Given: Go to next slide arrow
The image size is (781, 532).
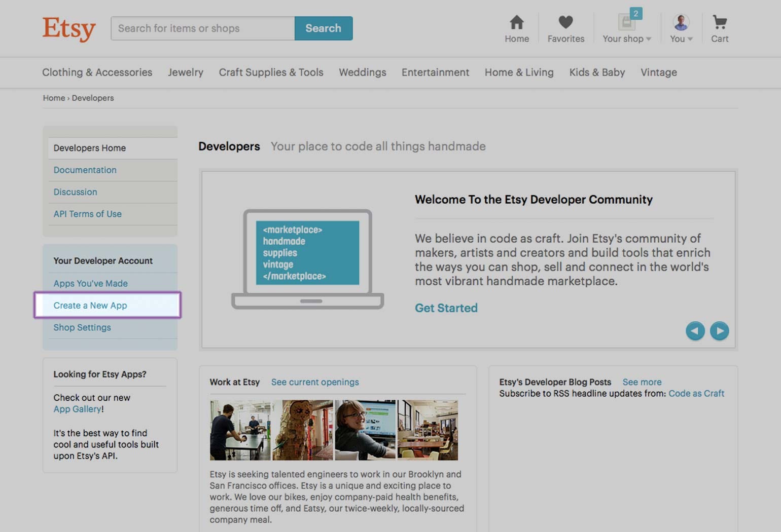Looking at the screenshot, I should click(x=719, y=331).
